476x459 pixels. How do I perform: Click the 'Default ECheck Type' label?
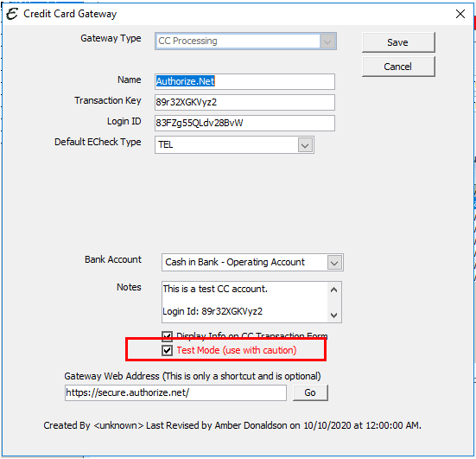coord(98,142)
